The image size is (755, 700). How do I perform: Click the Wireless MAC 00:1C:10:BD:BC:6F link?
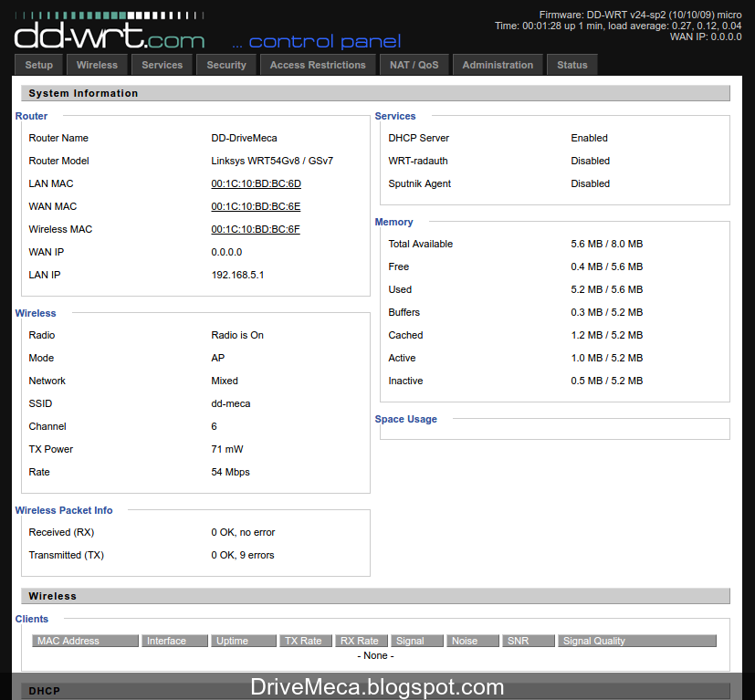point(255,229)
